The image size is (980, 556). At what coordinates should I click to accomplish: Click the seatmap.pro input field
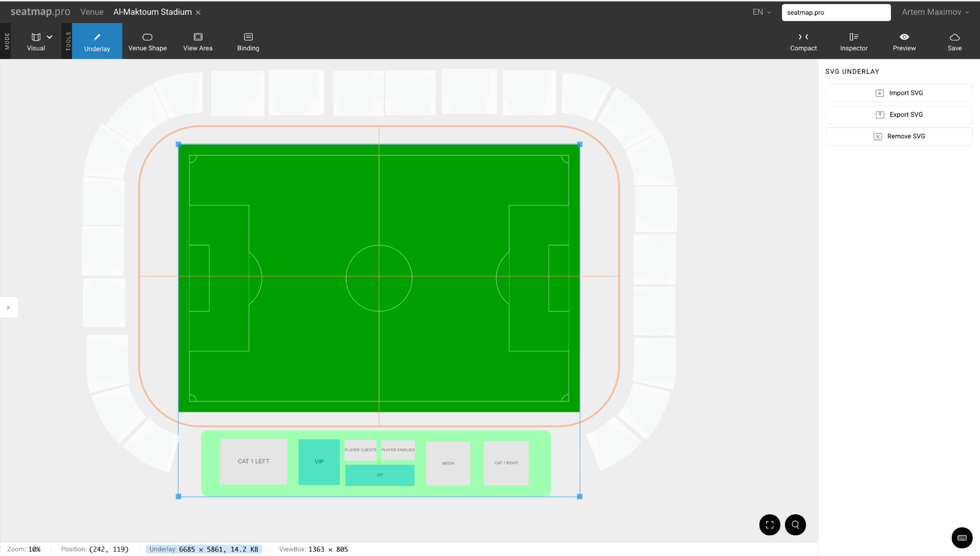pyautogui.click(x=835, y=12)
